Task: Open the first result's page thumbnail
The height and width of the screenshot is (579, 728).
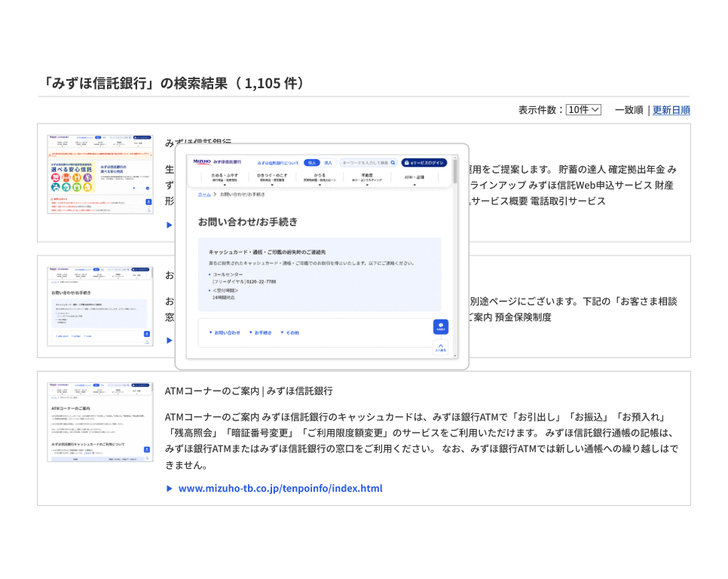Action: [x=100, y=174]
